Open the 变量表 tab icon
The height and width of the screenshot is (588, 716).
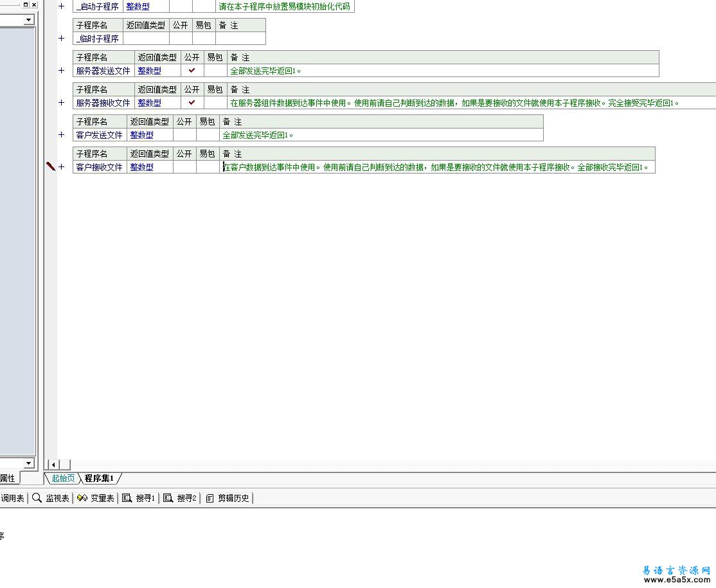(82, 498)
